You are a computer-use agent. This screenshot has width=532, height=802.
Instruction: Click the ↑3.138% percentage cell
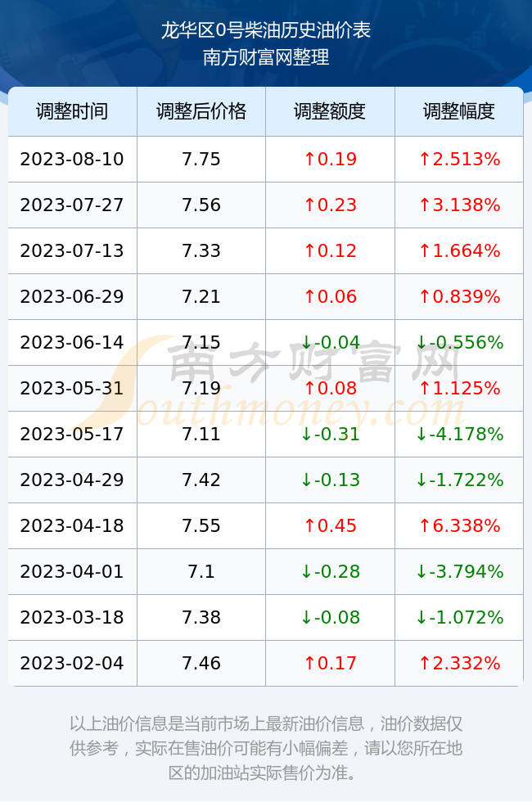click(x=459, y=205)
